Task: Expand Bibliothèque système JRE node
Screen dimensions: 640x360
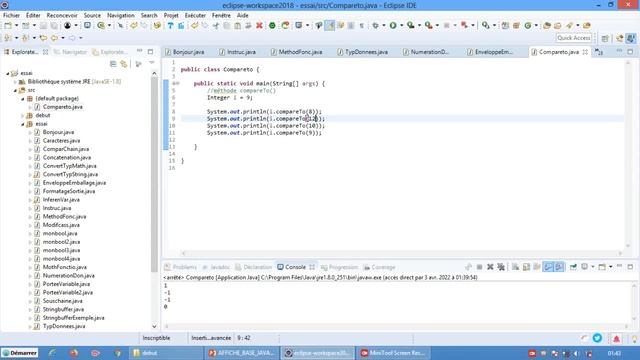Action: tap(15, 82)
